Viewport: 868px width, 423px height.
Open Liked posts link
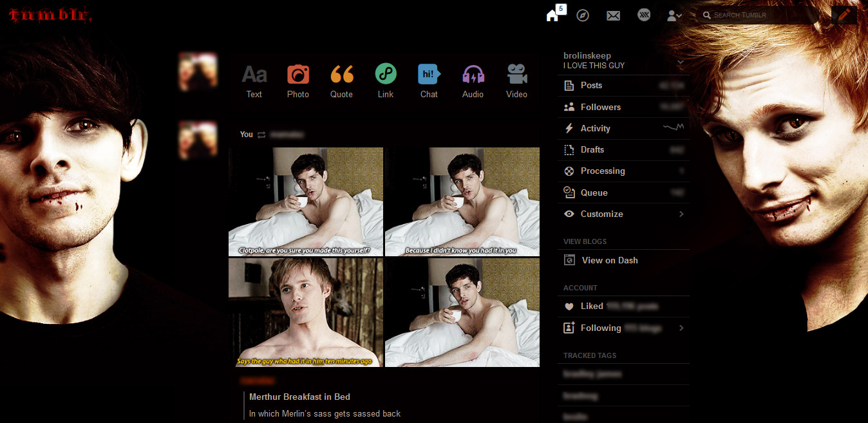(623, 306)
